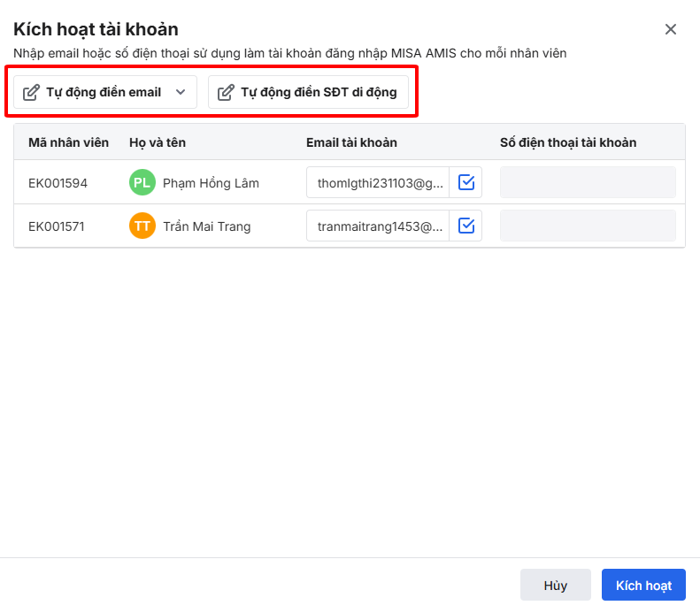Click the Mã nhân viên column header

tap(68, 142)
